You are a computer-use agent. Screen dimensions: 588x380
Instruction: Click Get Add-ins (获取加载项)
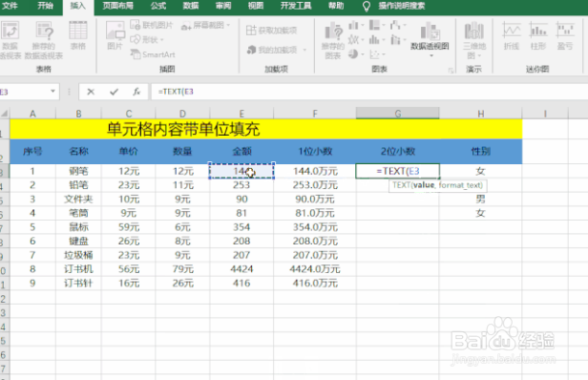click(271, 31)
